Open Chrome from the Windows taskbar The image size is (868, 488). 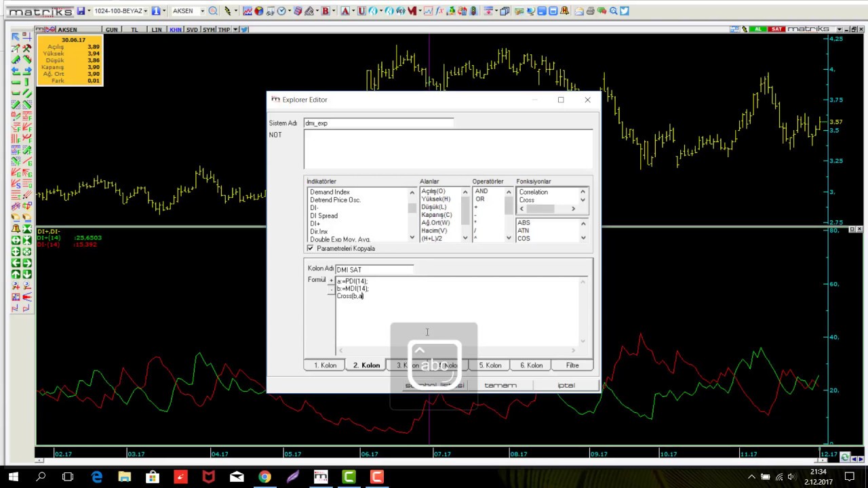(x=264, y=477)
